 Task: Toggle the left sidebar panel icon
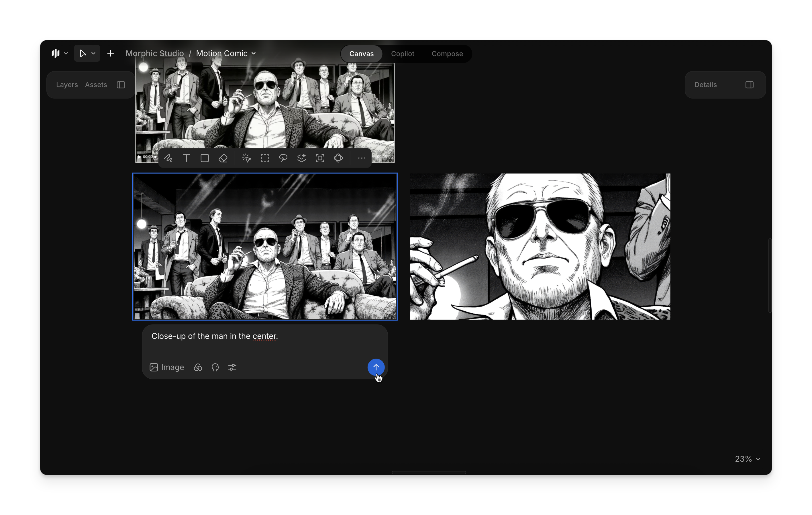[x=121, y=85]
